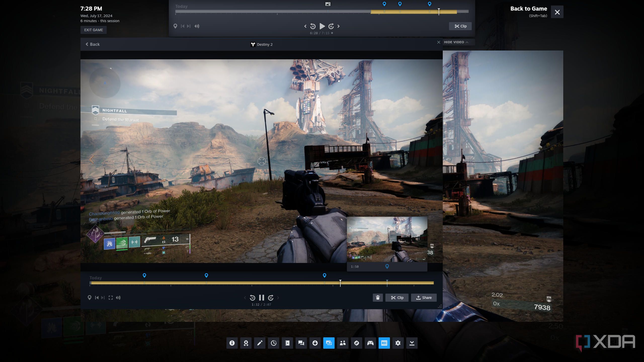Viewport: 644px width, 362px height.
Task: Open the Guides notebook icon
Action: coord(287,343)
